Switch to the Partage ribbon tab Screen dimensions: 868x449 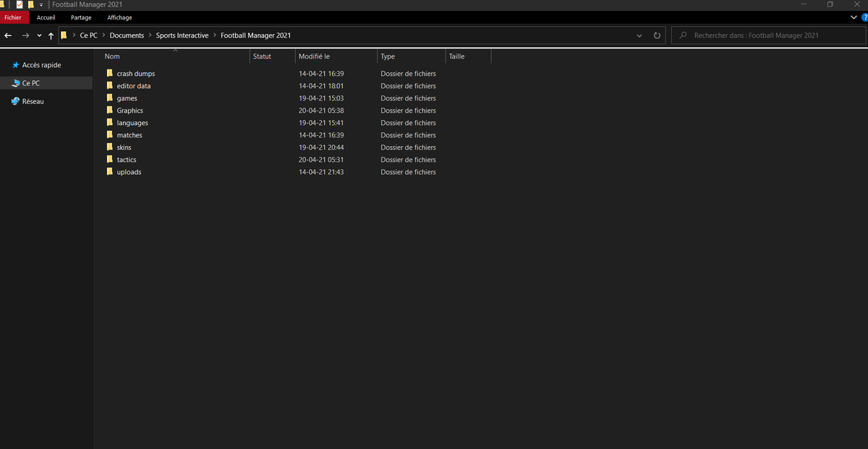click(81, 17)
